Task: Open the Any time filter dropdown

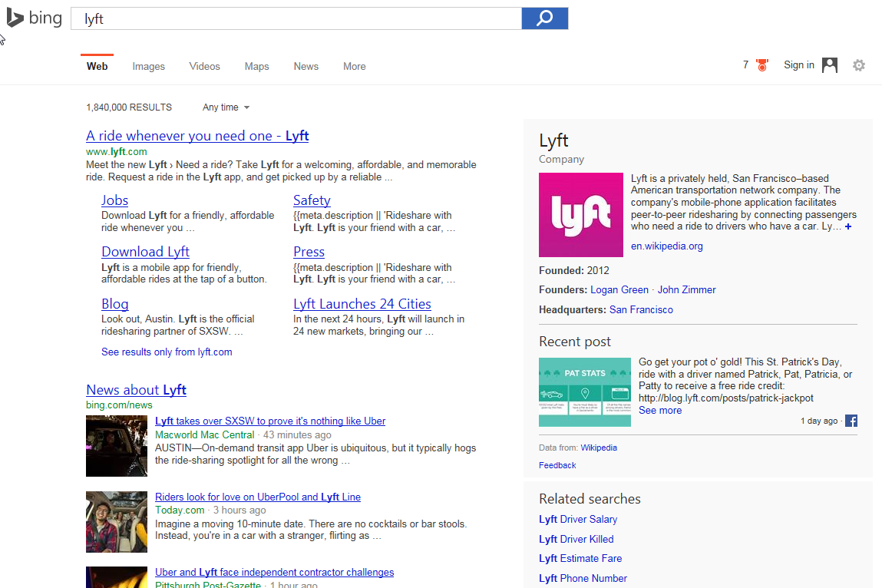Action: click(226, 107)
